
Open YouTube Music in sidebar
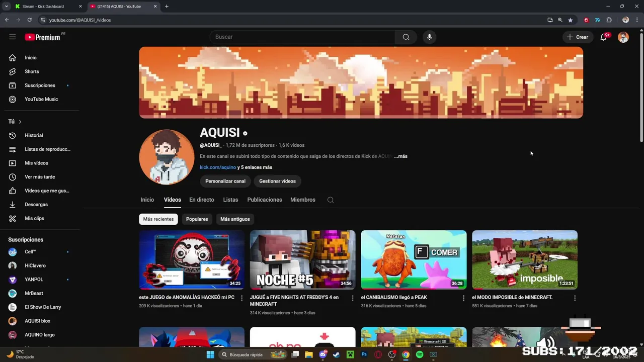coord(40,99)
